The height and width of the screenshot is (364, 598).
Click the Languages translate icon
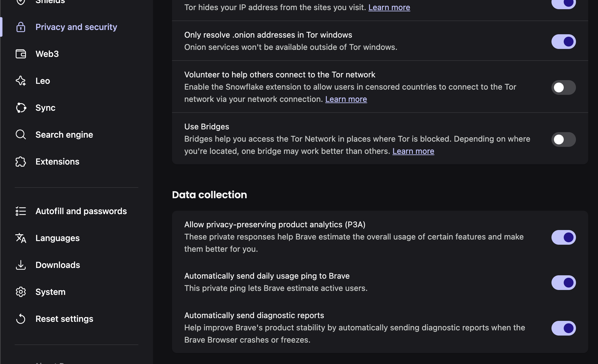pyautogui.click(x=21, y=238)
